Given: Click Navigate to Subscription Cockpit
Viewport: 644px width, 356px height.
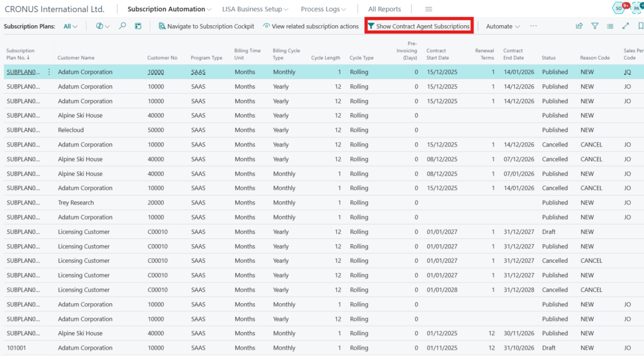Looking at the screenshot, I should click(206, 26).
